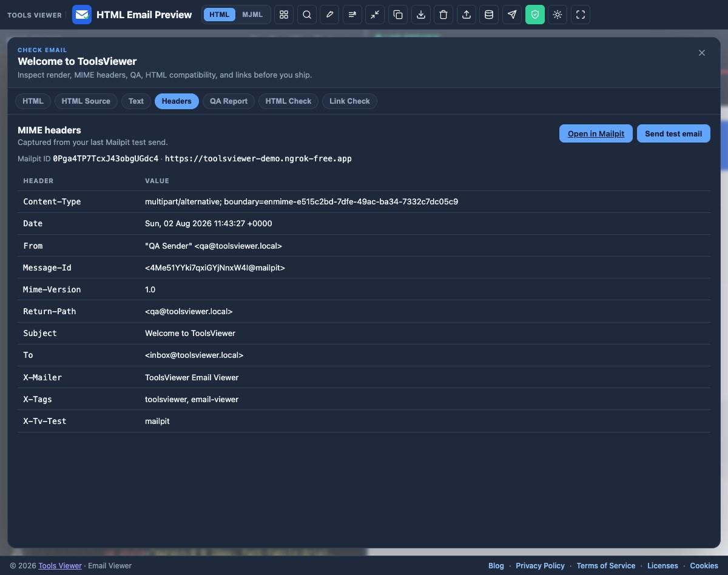Click the HTML Email Preview title

point(144,15)
